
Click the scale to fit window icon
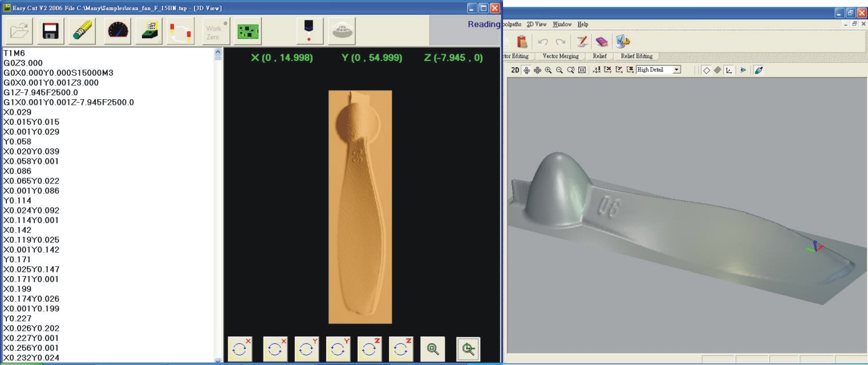581,70
